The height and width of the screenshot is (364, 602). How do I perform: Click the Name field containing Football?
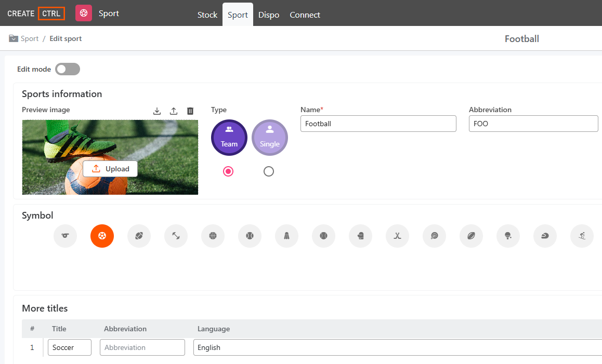coord(378,124)
